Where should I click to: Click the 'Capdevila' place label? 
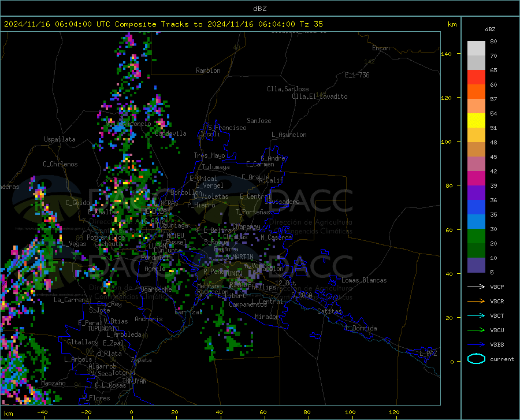pos(170,133)
